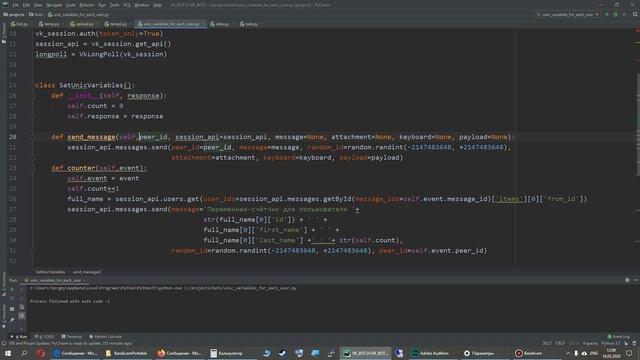640x360 pixels.
Task: Click SetUnicVariables breadcrumb below editor
Action: click(x=50, y=272)
